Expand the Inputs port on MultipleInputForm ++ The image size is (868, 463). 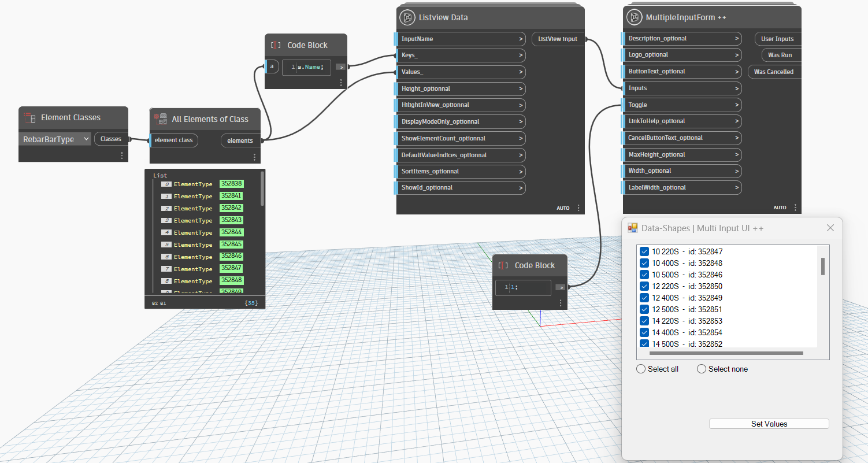tap(738, 88)
